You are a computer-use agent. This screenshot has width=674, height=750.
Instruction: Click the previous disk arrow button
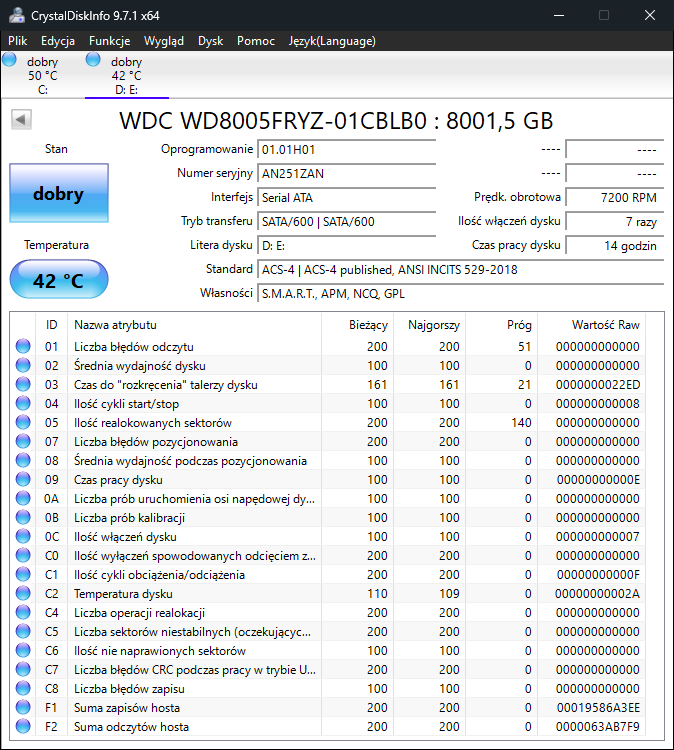[21, 120]
